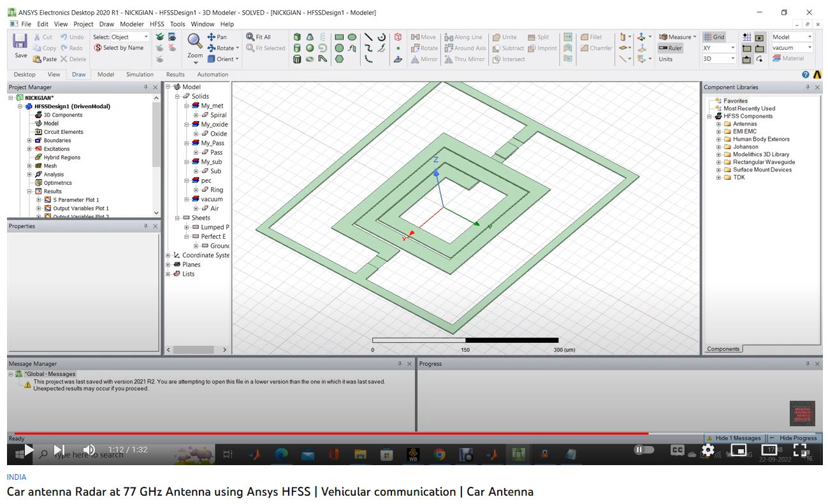This screenshot has height=504, width=828.
Task: Toggle the Grid display button
Action: (x=714, y=37)
